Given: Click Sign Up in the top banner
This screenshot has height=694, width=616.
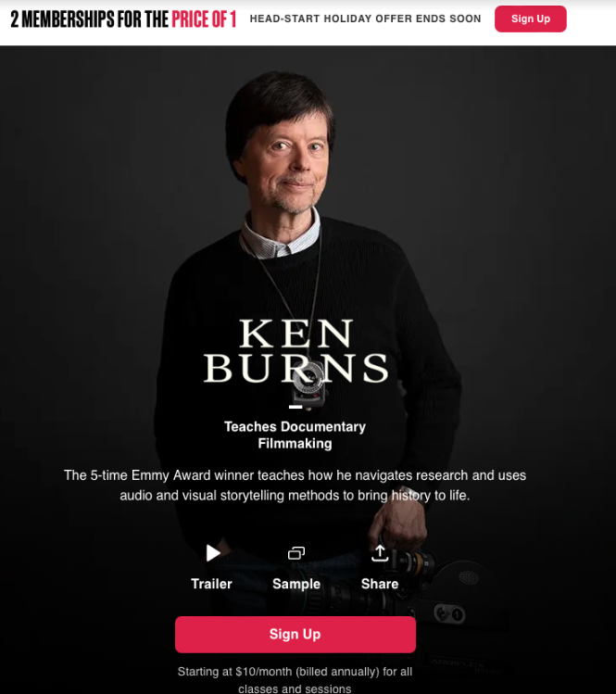Looking at the screenshot, I should [530, 19].
